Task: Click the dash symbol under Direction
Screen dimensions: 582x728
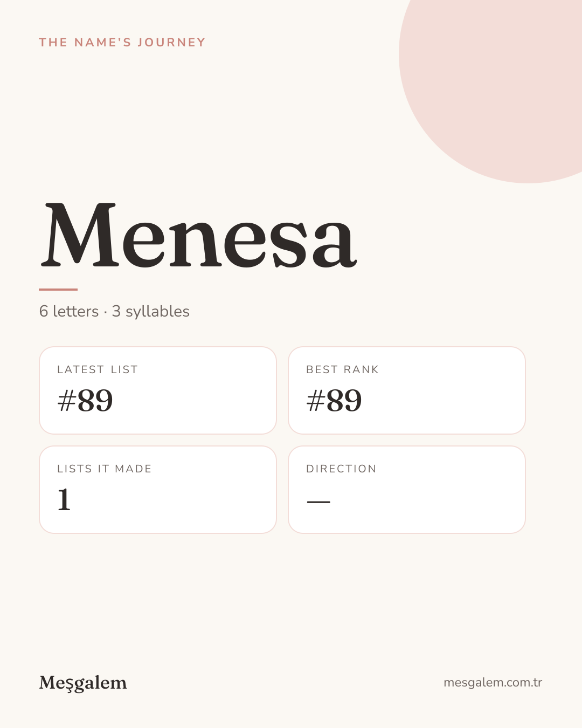Action: 318,502
